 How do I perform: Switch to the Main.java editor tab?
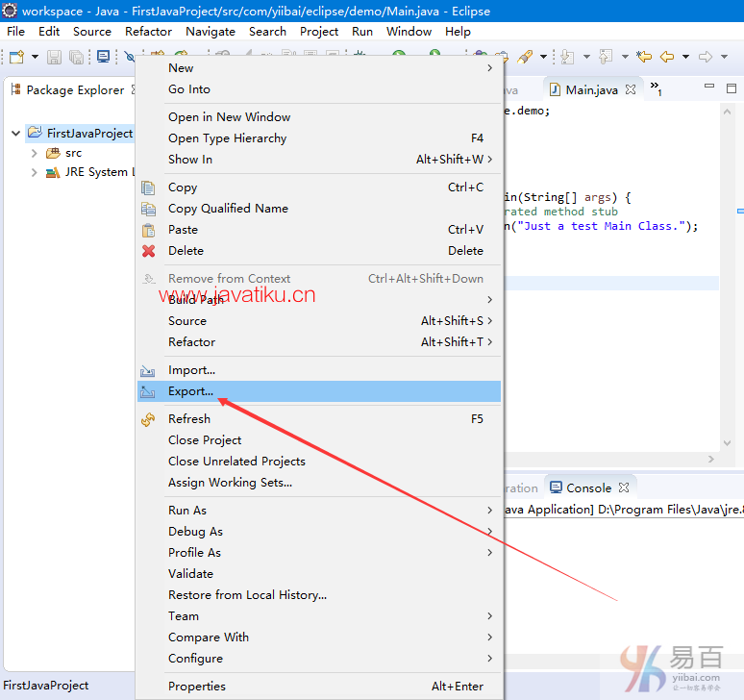click(592, 89)
